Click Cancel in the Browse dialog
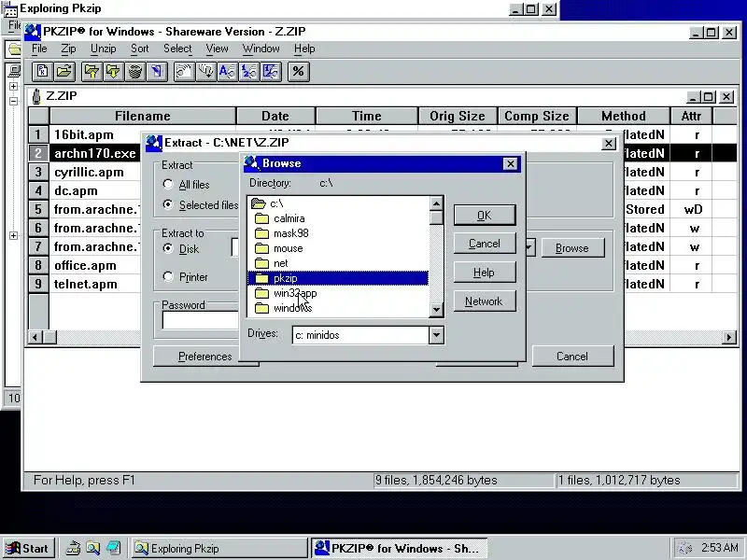747x560 pixels. pyautogui.click(x=485, y=244)
